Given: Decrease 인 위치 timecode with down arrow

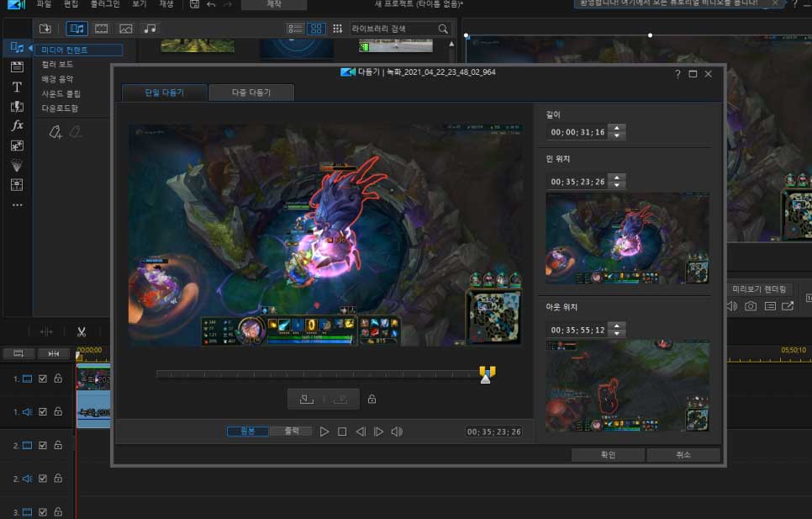Looking at the screenshot, I should [x=616, y=185].
